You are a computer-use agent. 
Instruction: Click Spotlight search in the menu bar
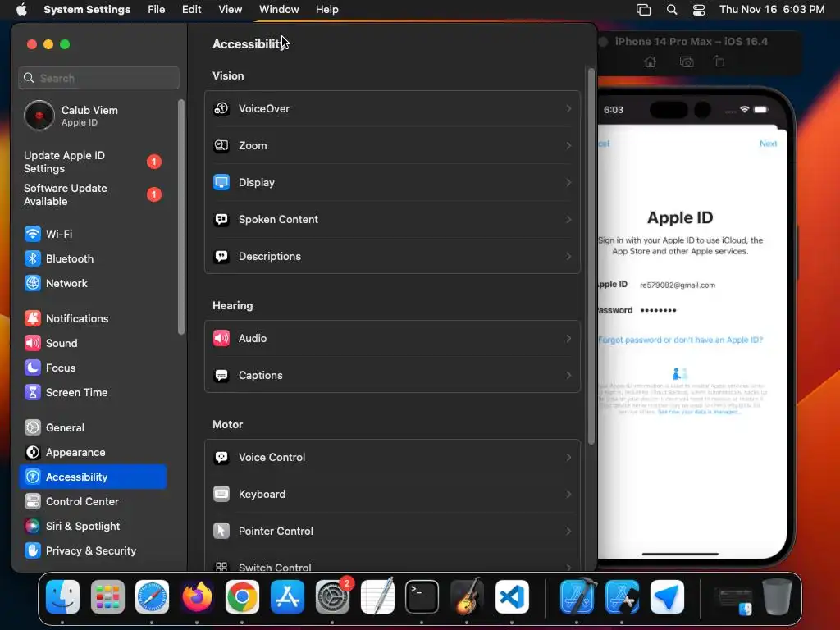point(672,10)
